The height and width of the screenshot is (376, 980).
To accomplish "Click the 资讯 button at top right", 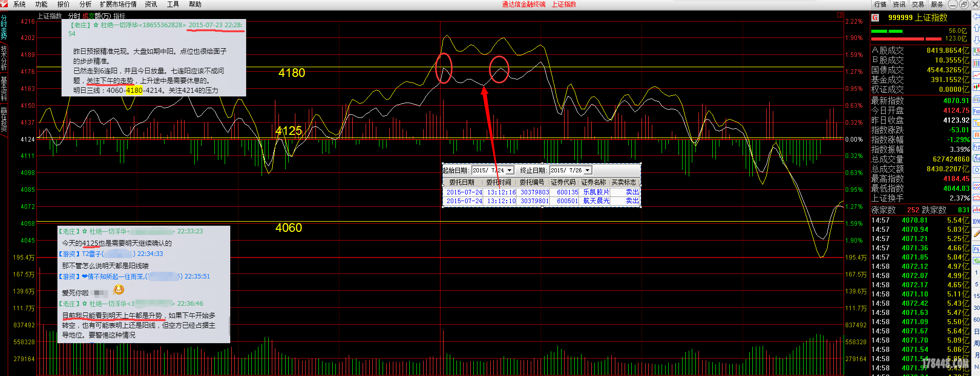I will pyautogui.click(x=899, y=4).
